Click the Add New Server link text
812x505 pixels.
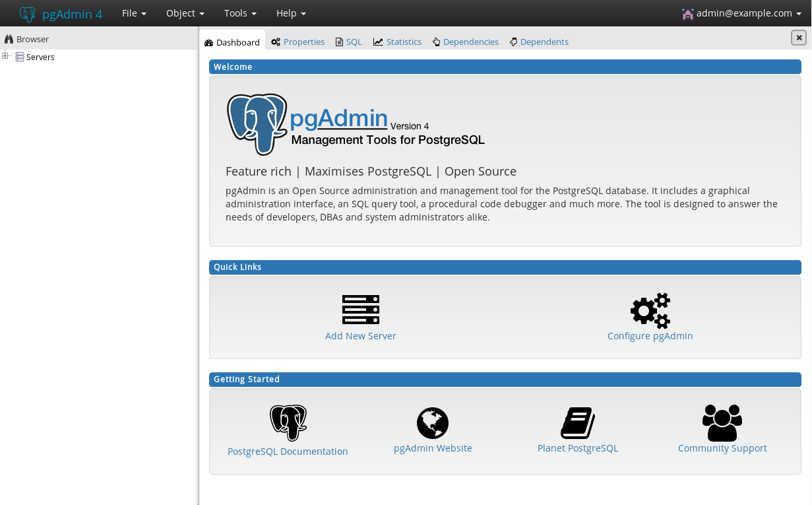[x=361, y=336]
